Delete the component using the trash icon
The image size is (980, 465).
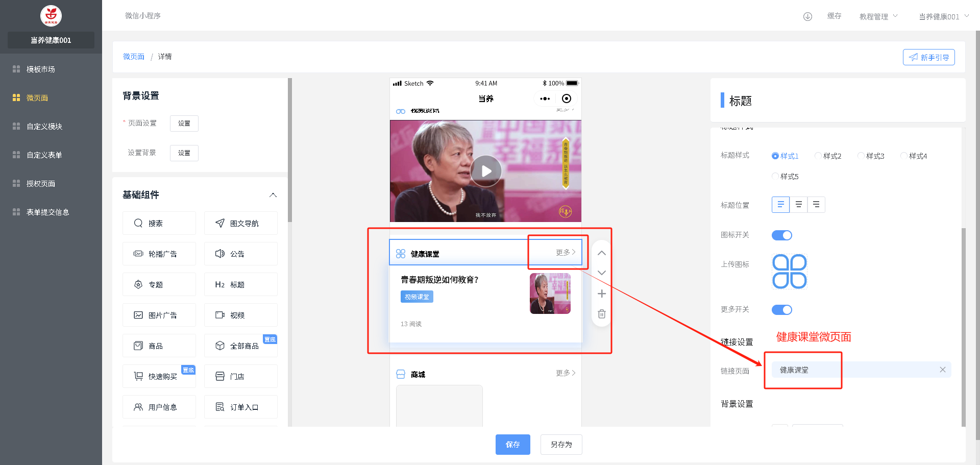click(602, 314)
